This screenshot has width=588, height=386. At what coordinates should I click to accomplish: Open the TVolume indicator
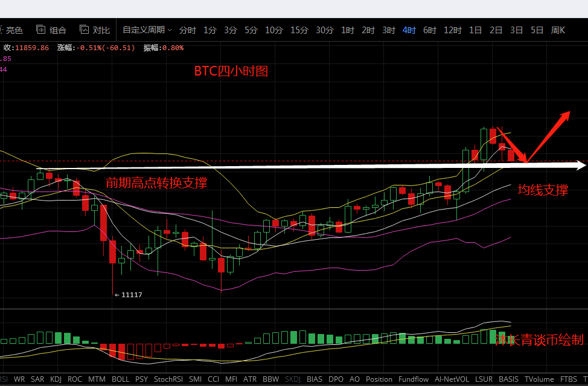click(x=539, y=379)
